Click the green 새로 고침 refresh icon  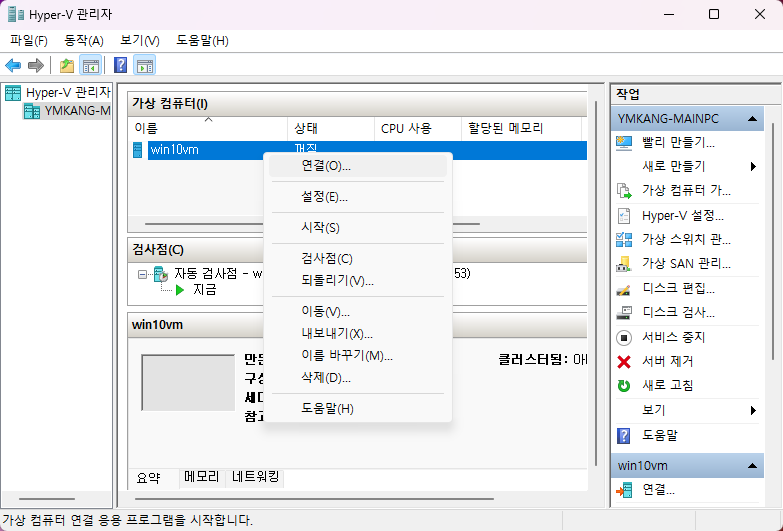[x=624, y=386]
